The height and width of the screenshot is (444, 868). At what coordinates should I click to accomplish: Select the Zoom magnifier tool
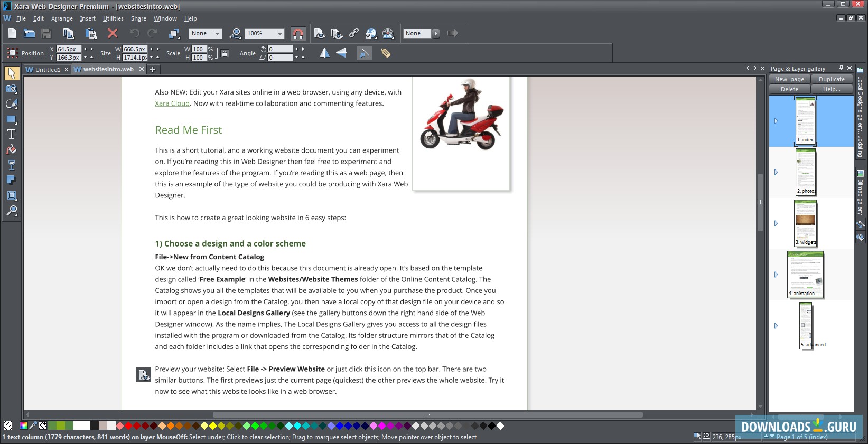(x=11, y=211)
